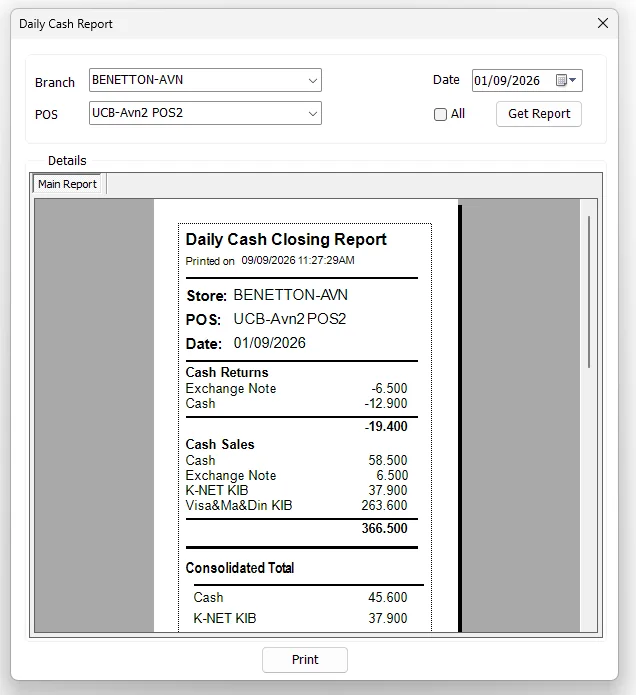Click the Exchange Note return amount -6.500
This screenshot has width=636, height=695.
point(389,388)
